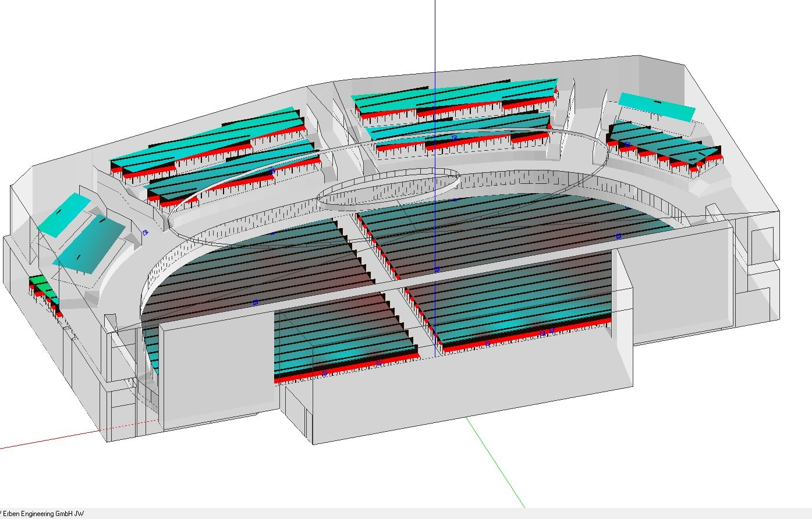
Task: Click blue marker beside the left side-balcony panels
Action: click(145, 233)
